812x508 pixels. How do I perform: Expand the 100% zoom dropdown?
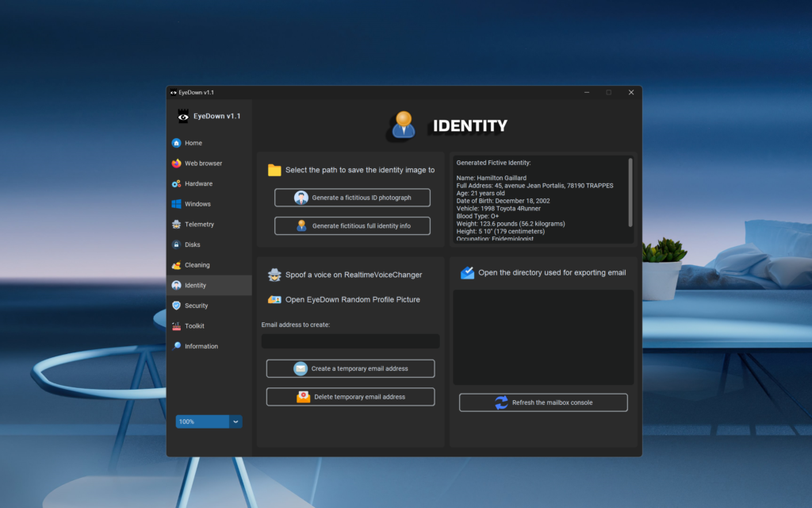236,421
